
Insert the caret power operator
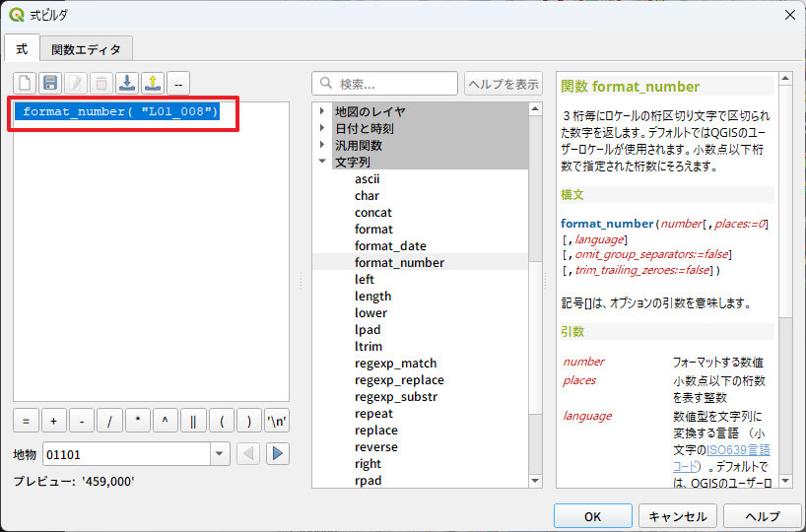click(x=166, y=422)
